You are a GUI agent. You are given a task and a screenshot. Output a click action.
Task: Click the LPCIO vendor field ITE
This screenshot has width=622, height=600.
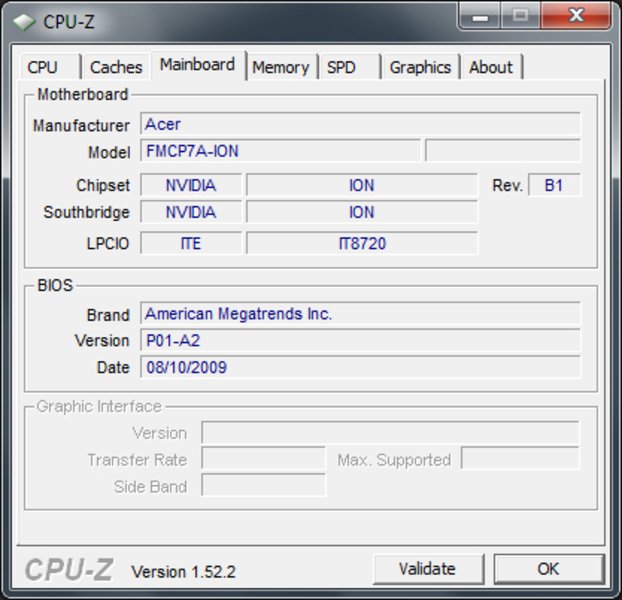191,243
